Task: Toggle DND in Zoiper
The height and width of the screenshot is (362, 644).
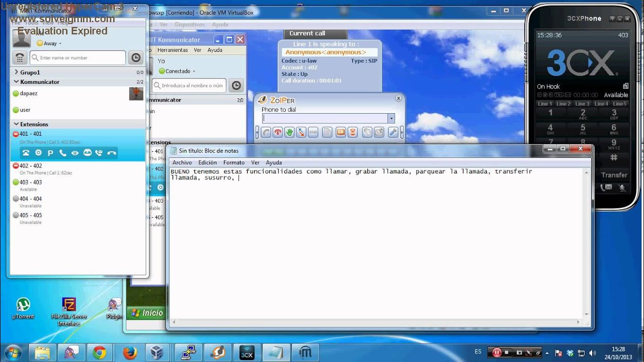Action: pyautogui.click(x=313, y=132)
